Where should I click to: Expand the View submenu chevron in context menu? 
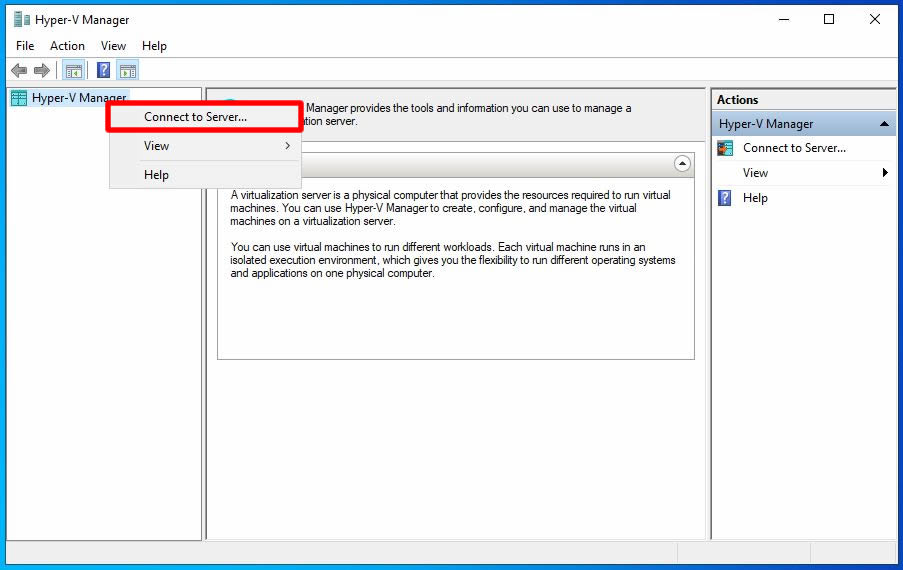click(287, 146)
